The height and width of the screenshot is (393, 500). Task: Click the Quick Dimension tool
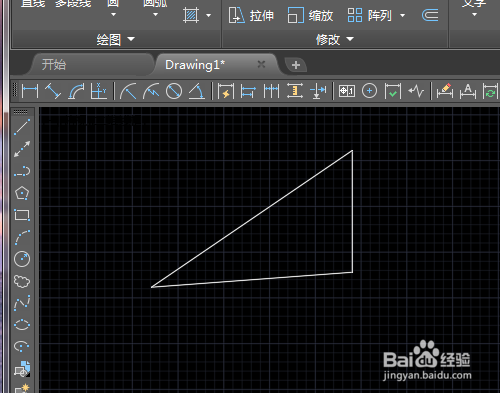[226, 91]
